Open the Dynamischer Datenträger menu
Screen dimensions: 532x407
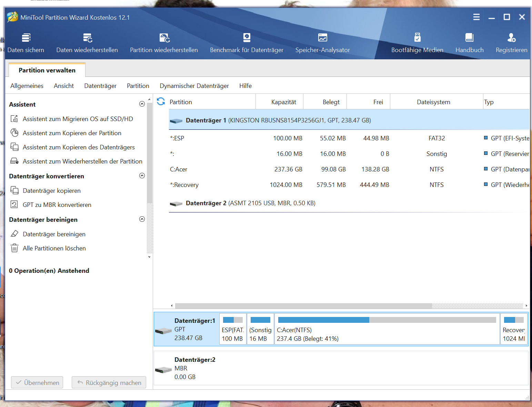(x=194, y=86)
